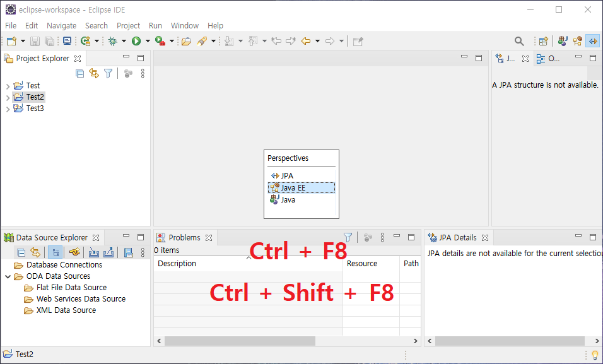Viewport: 603px width, 364px height.
Task: Open the Window menu
Action: tap(185, 25)
